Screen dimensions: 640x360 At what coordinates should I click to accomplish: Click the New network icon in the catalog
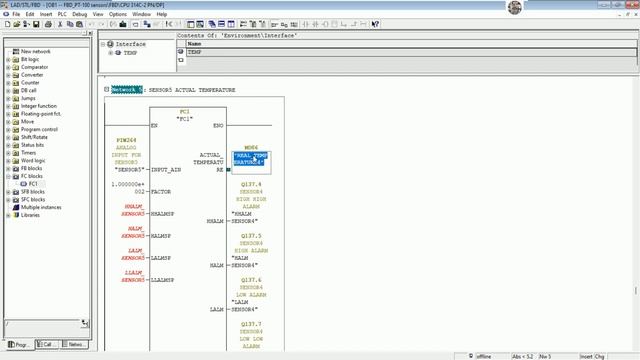[x=16, y=51]
